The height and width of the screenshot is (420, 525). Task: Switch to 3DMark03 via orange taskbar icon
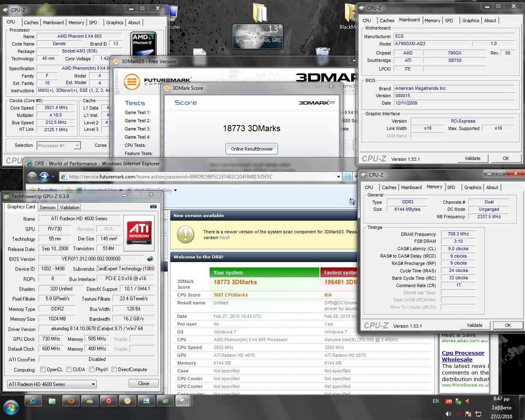point(128,401)
